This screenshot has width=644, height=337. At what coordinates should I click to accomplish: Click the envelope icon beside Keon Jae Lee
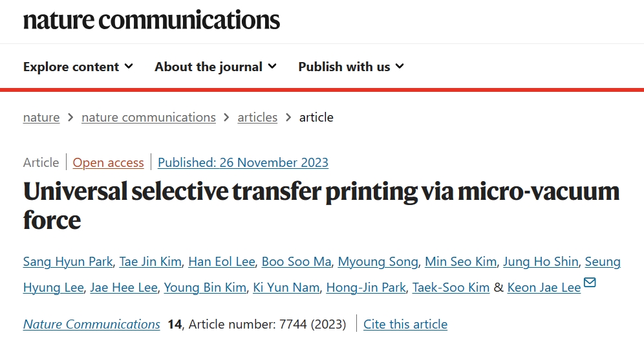[x=590, y=282]
